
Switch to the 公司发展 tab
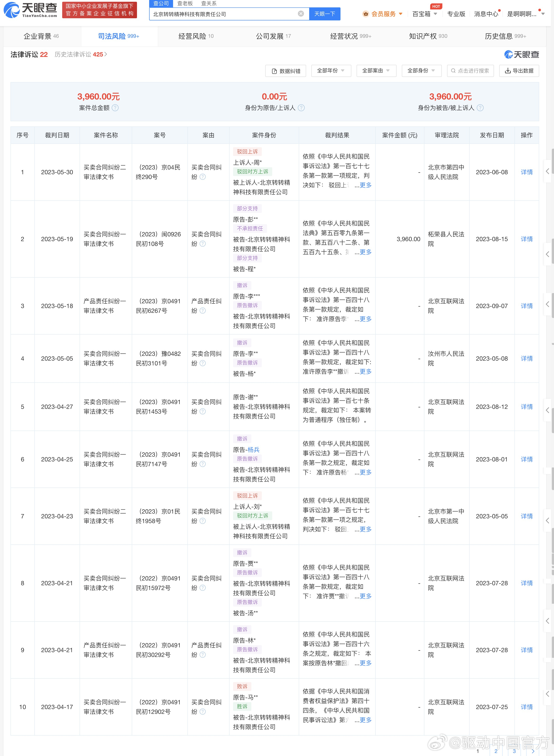[x=273, y=36]
